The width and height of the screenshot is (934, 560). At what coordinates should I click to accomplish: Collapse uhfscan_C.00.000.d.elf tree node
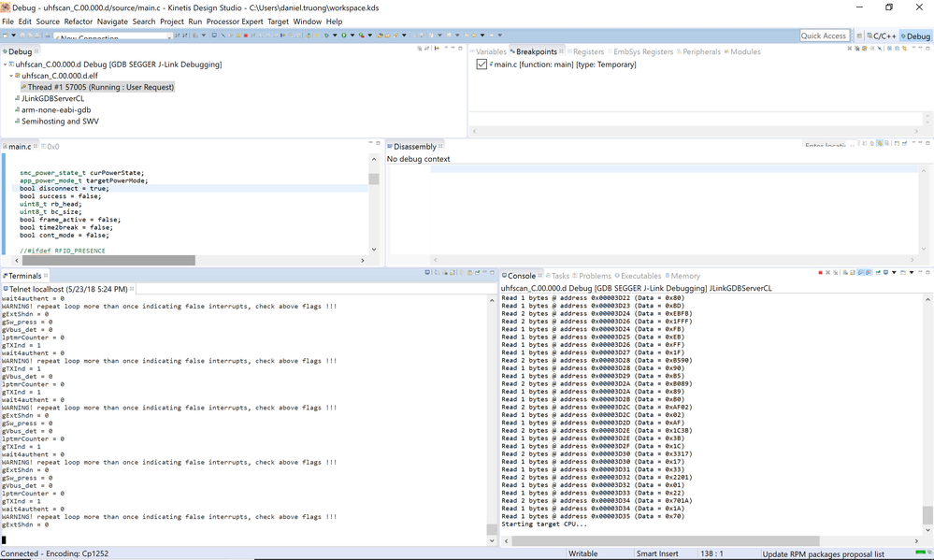coord(10,76)
